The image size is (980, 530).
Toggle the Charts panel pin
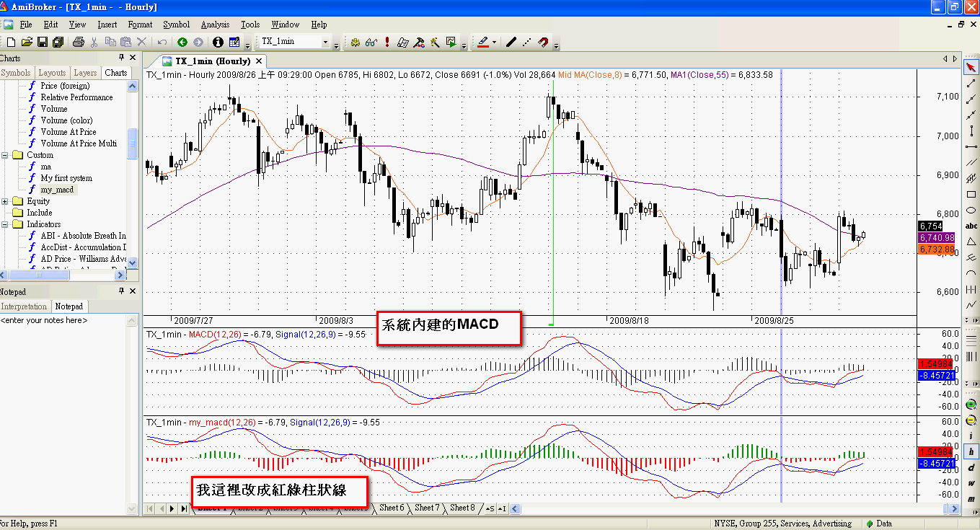(121, 58)
